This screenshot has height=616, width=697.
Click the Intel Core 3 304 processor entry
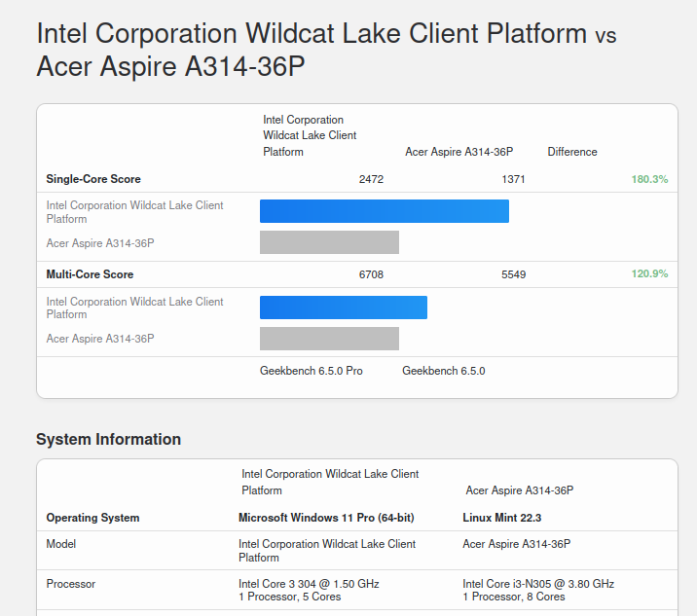309,584
